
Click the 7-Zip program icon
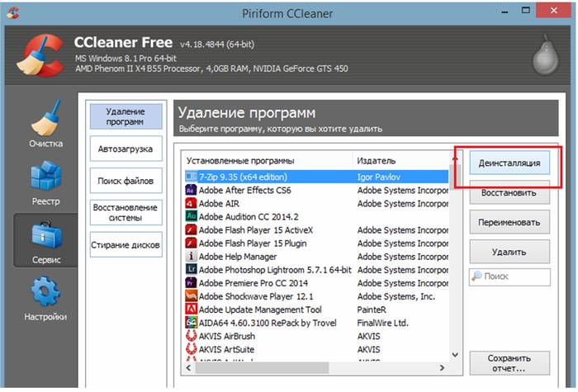191,177
